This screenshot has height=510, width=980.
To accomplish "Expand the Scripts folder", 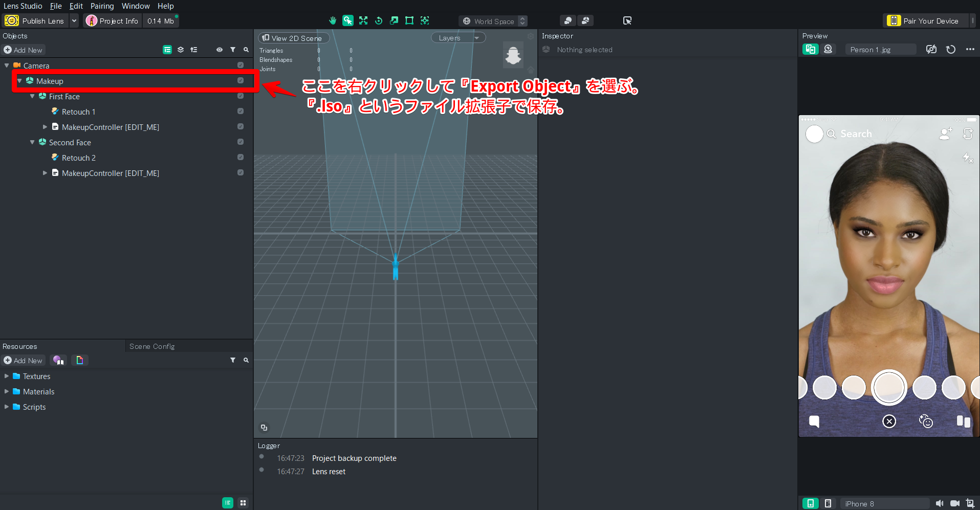I will [7, 407].
